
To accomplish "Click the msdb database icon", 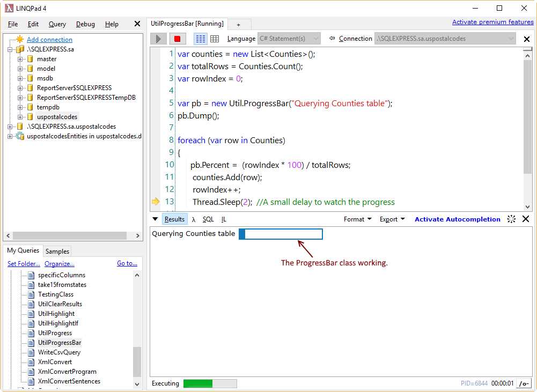I will pyautogui.click(x=30, y=78).
